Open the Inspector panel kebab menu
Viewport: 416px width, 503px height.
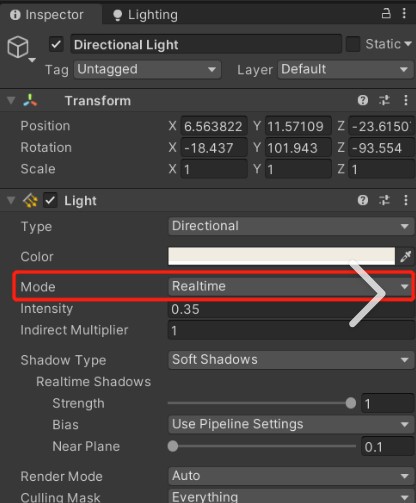(404, 13)
